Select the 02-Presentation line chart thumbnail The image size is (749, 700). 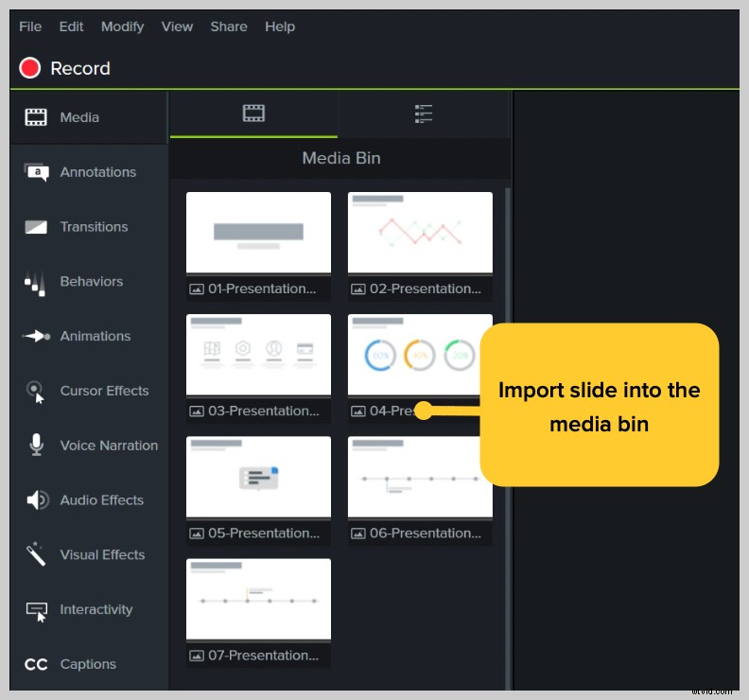[x=420, y=233]
